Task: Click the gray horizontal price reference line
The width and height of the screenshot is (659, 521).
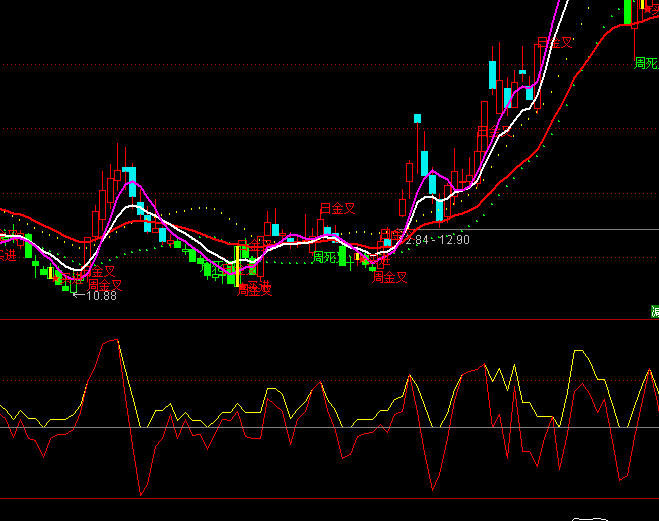Action: tap(560, 232)
